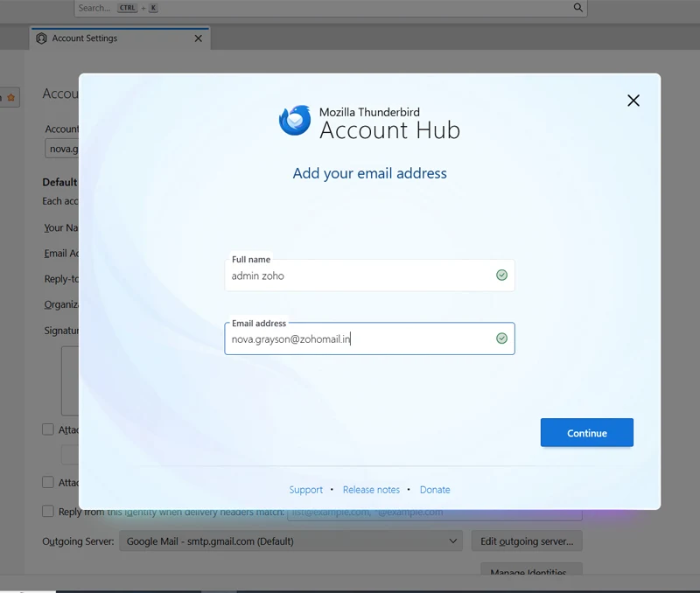This screenshot has height=593, width=700.
Task: Toggle the upper Attach checkbox
Action: point(48,429)
